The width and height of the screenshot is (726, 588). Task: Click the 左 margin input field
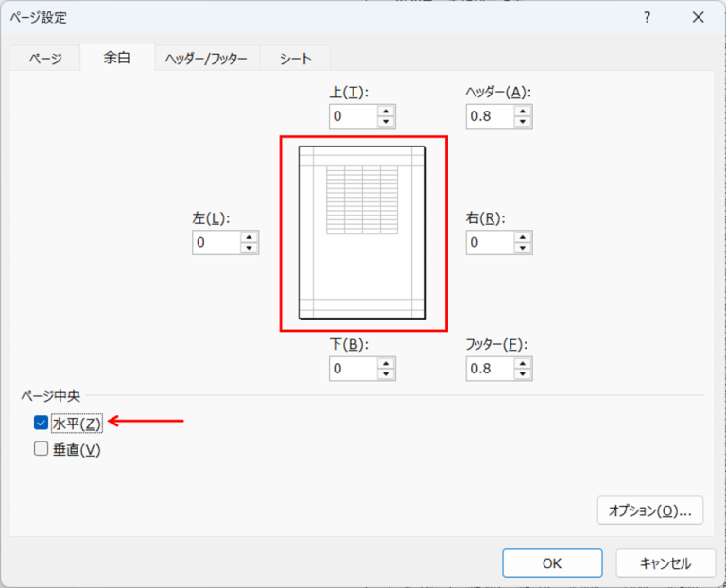[x=216, y=243]
